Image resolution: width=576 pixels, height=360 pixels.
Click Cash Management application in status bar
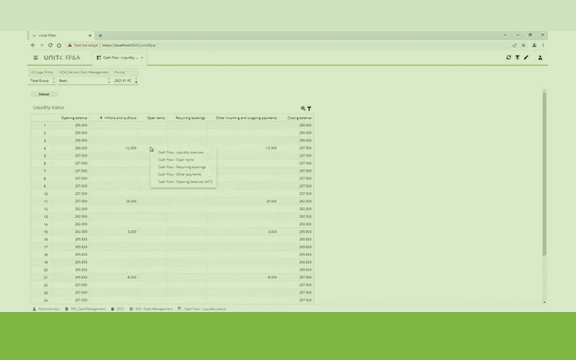point(151,309)
